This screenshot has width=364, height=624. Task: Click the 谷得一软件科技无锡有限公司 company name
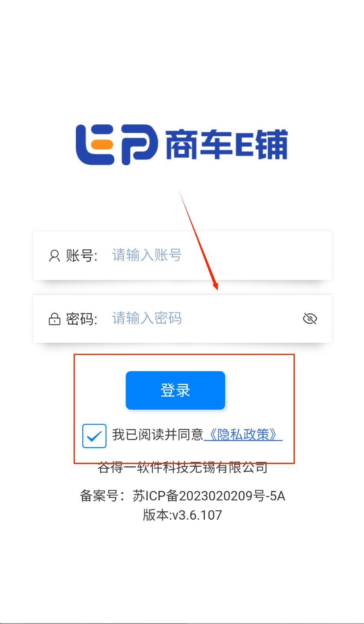(x=182, y=468)
